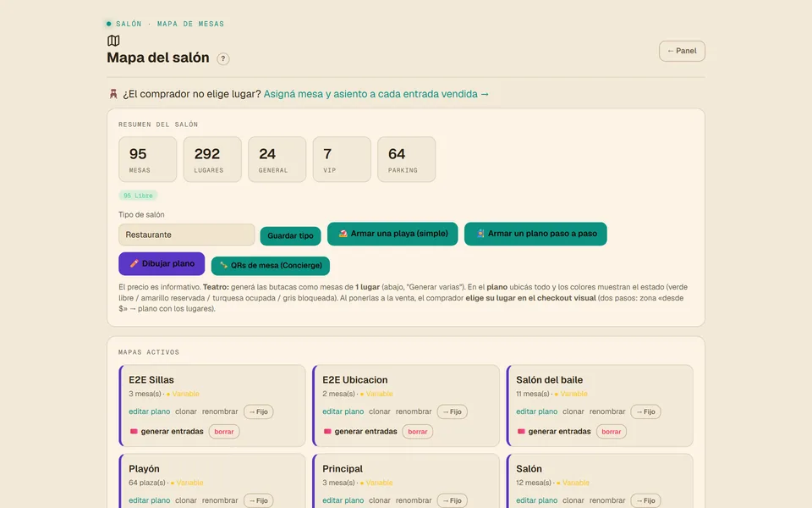Click editar plano on the Principal map
The width and height of the screenshot is (812, 508).
(343, 500)
